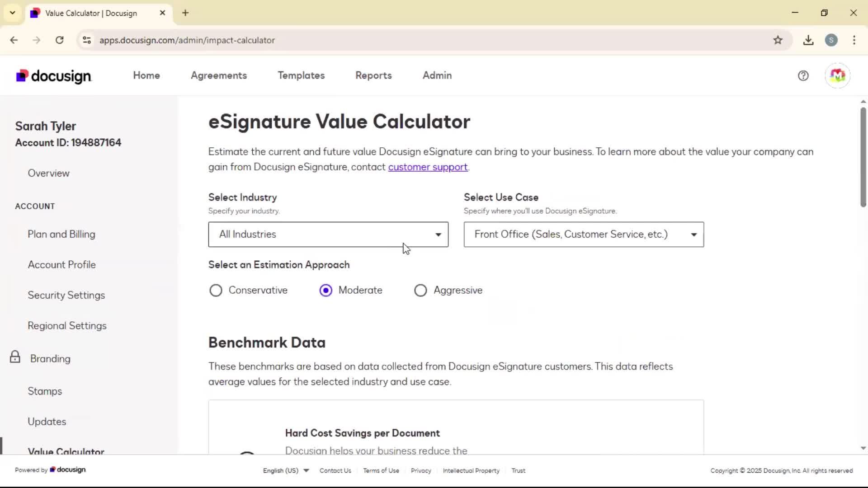
Task: Select the Moderate estimation approach
Action: point(325,291)
